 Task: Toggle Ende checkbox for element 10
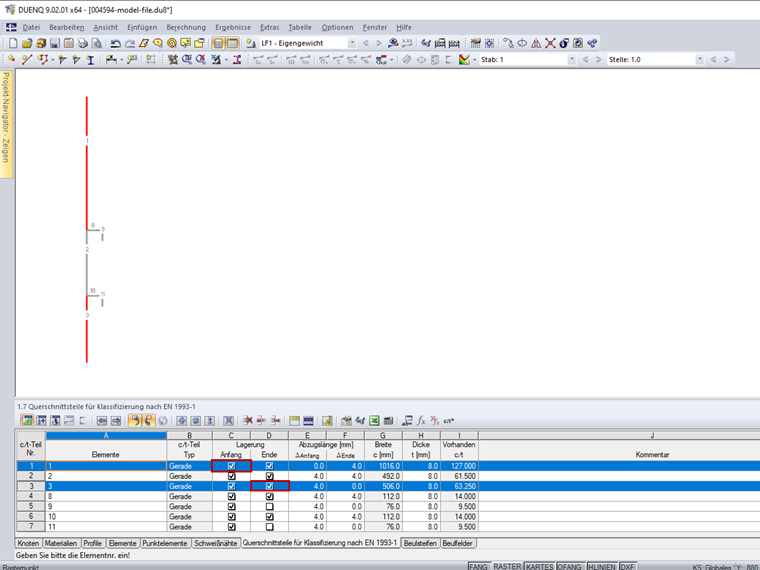click(269, 517)
